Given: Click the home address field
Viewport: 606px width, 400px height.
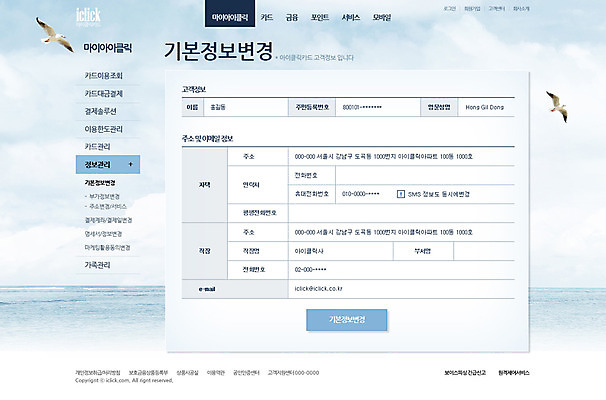Looking at the screenshot, I should [x=401, y=157].
